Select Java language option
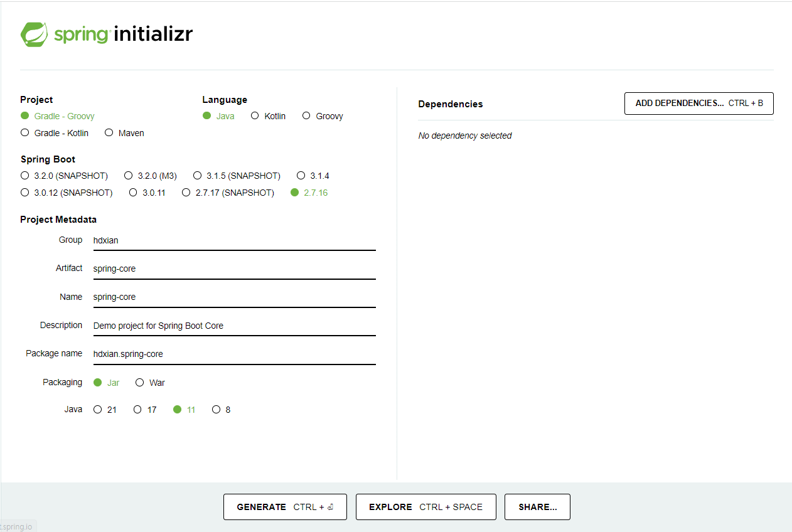The width and height of the screenshot is (792, 532). tap(219, 116)
